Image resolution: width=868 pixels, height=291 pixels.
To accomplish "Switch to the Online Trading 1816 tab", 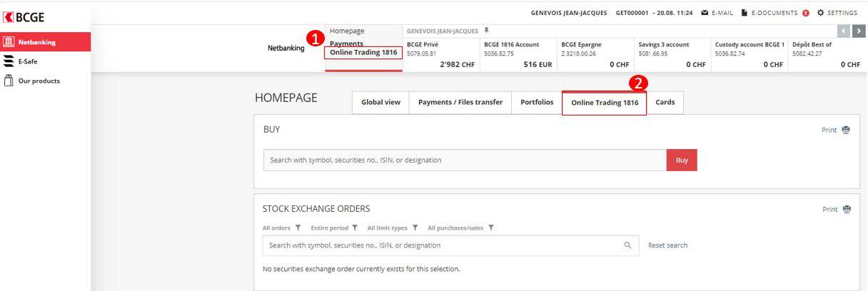I will pos(605,103).
